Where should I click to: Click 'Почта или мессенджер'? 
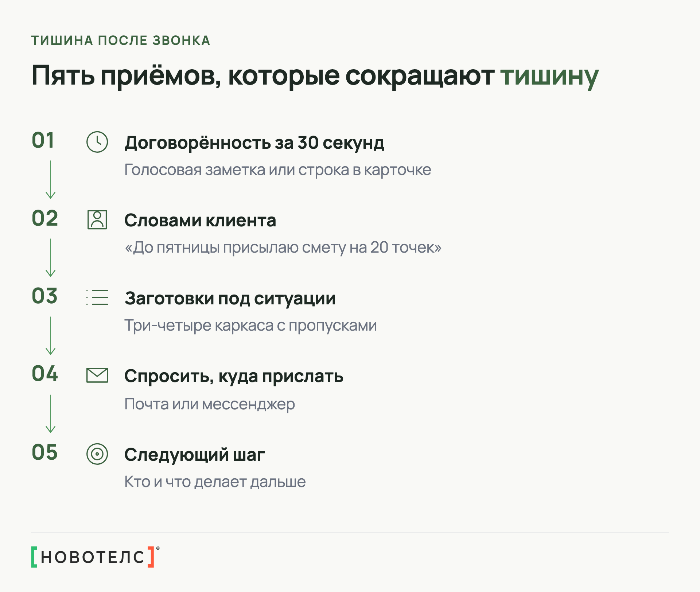(210, 404)
